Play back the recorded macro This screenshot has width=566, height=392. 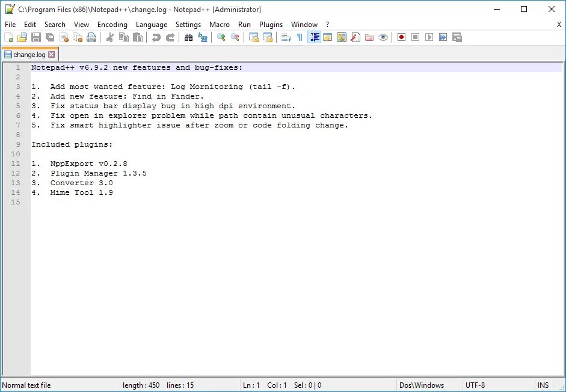point(429,37)
